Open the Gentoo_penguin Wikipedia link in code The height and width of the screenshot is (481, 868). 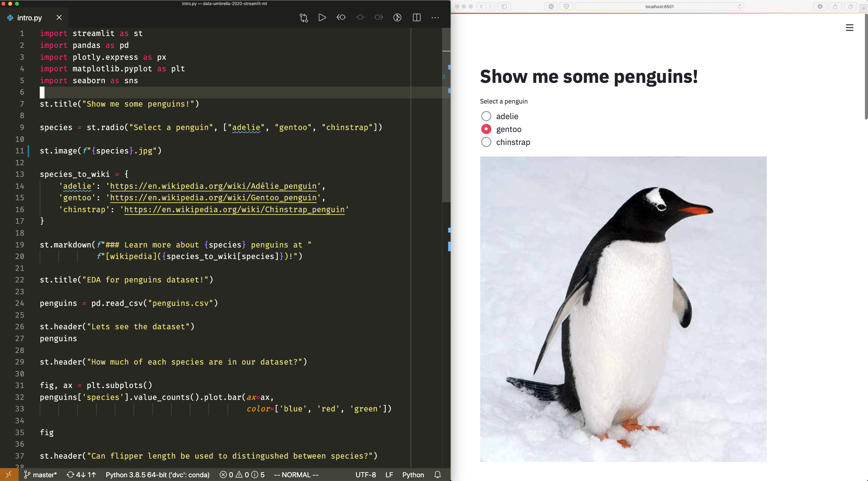(x=213, y=198)
